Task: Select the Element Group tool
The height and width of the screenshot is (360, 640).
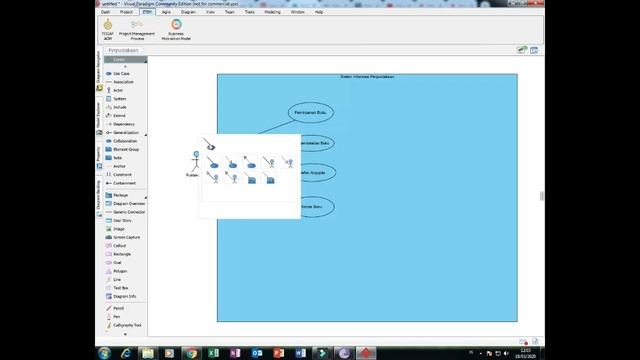Action: pos(126,149)
